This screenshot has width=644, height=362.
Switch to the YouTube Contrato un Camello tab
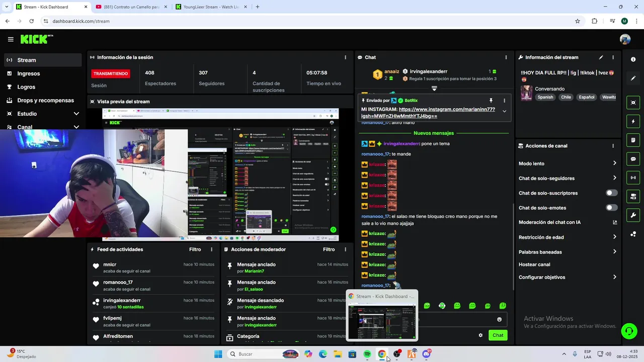[x=131, y=7]
